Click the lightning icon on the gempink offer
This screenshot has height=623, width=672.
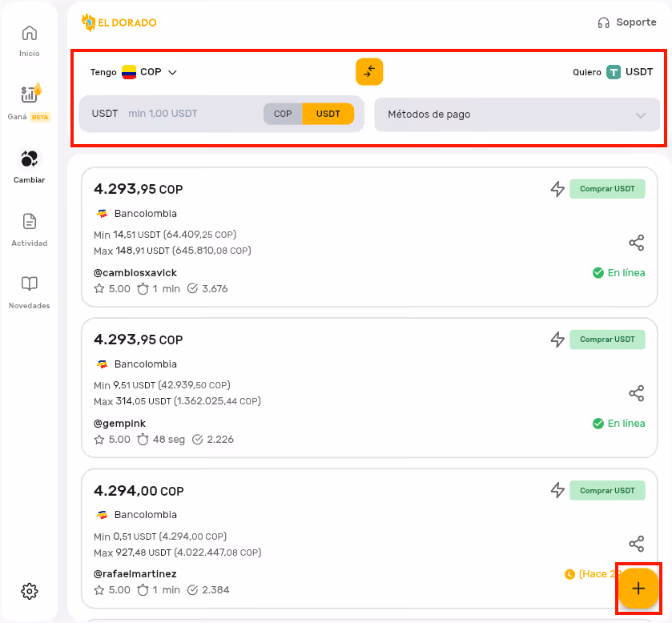pos(557,340)
